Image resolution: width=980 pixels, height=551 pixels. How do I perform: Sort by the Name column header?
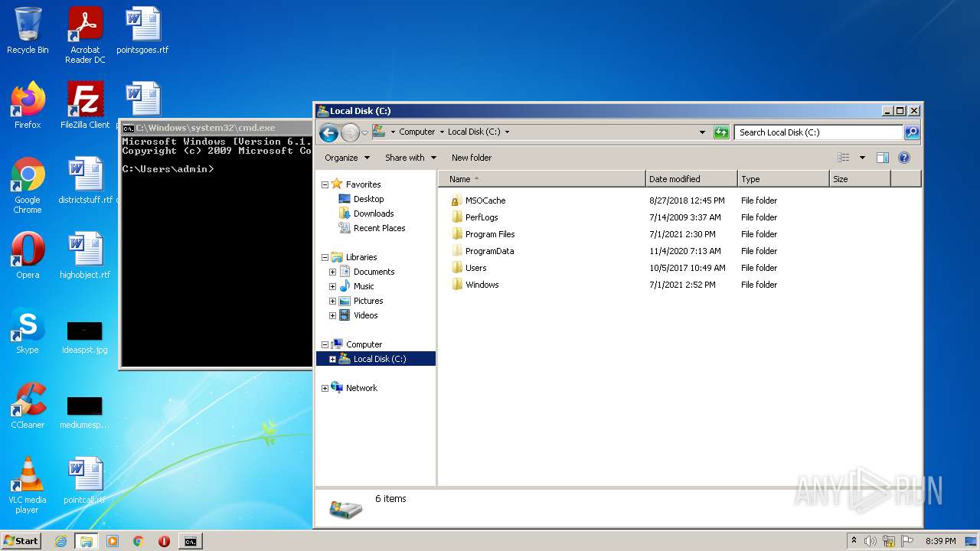pos(542,179)
